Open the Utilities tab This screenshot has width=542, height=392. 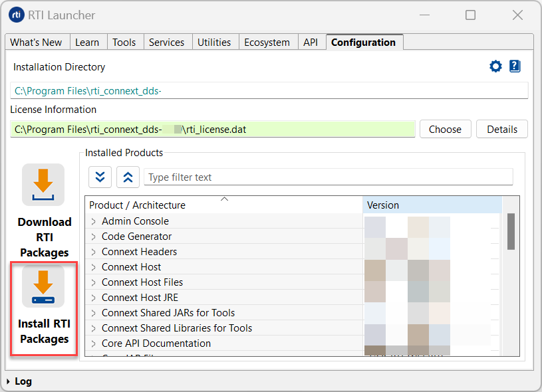pyautogui.click(x=214, y=43)
